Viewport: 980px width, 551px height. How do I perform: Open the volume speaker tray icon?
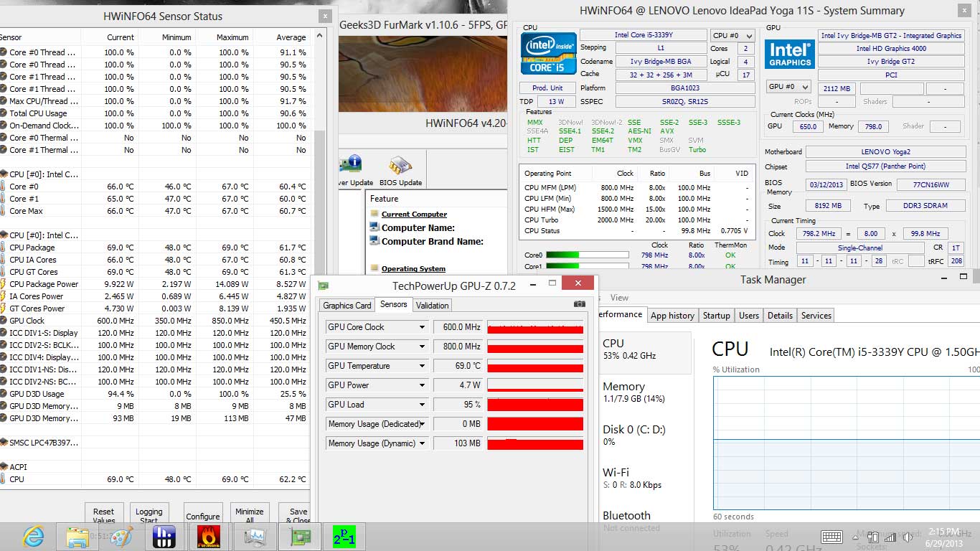[x=908, y=537]
